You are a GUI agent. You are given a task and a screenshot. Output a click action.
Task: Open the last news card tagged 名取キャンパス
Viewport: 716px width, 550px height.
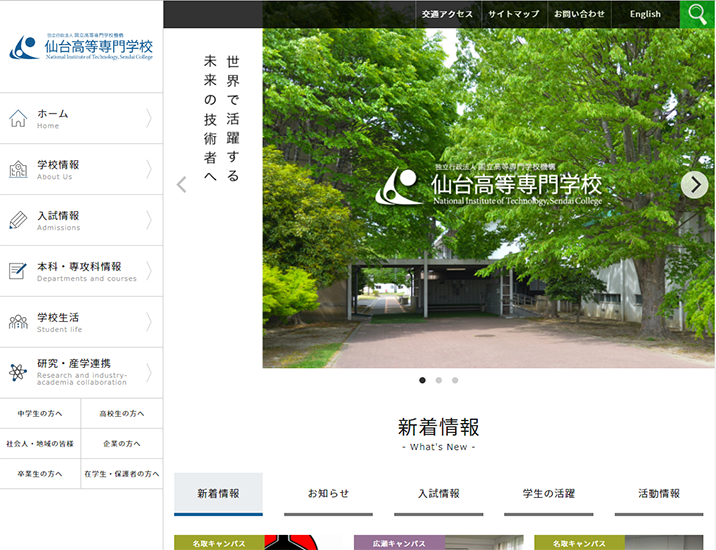pos(619,542)
